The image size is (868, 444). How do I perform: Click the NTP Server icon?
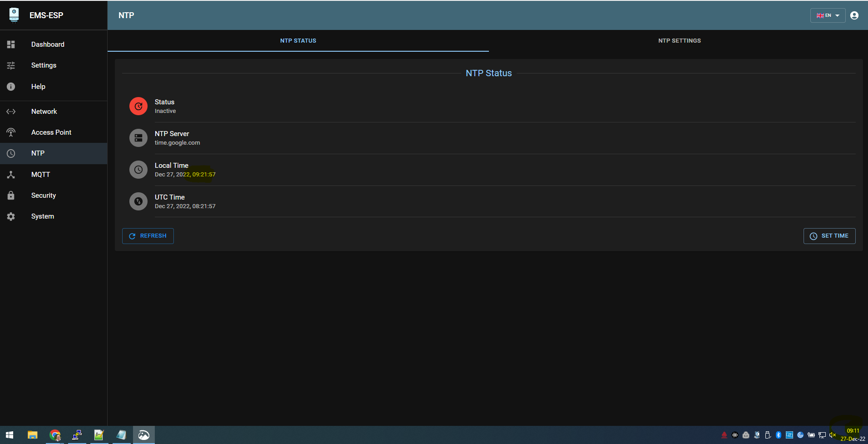[x=138, y=137]
